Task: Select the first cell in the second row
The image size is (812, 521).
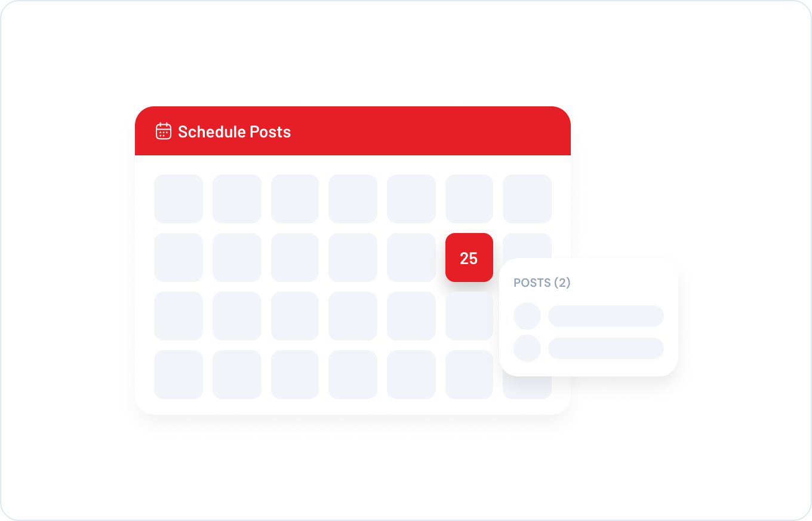Action: point(179,258)
